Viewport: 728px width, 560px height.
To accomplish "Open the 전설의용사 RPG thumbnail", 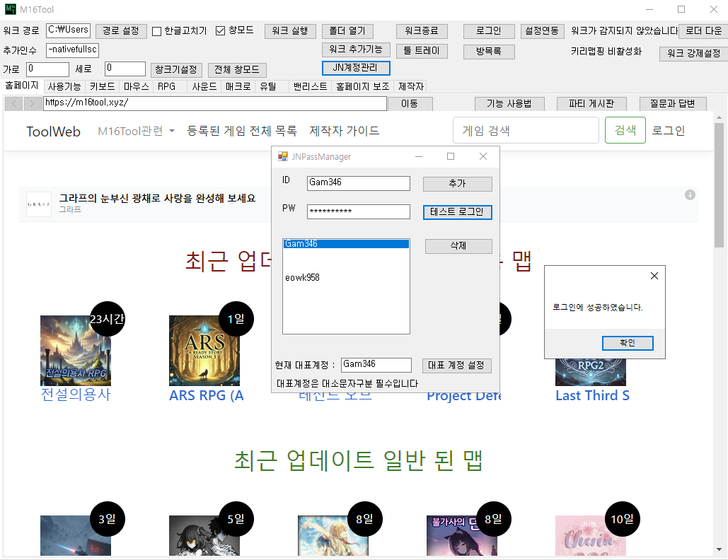I will (x=76, y=351).
